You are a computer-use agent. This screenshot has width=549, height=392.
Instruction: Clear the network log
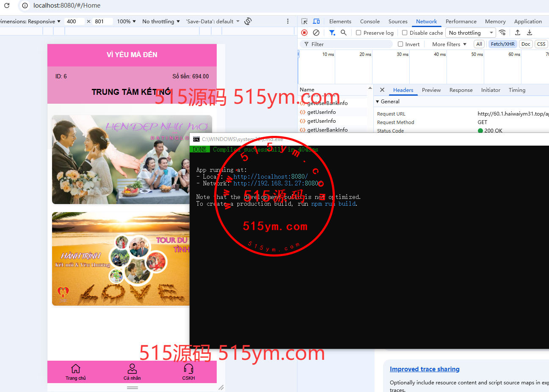tap(316, 33)
